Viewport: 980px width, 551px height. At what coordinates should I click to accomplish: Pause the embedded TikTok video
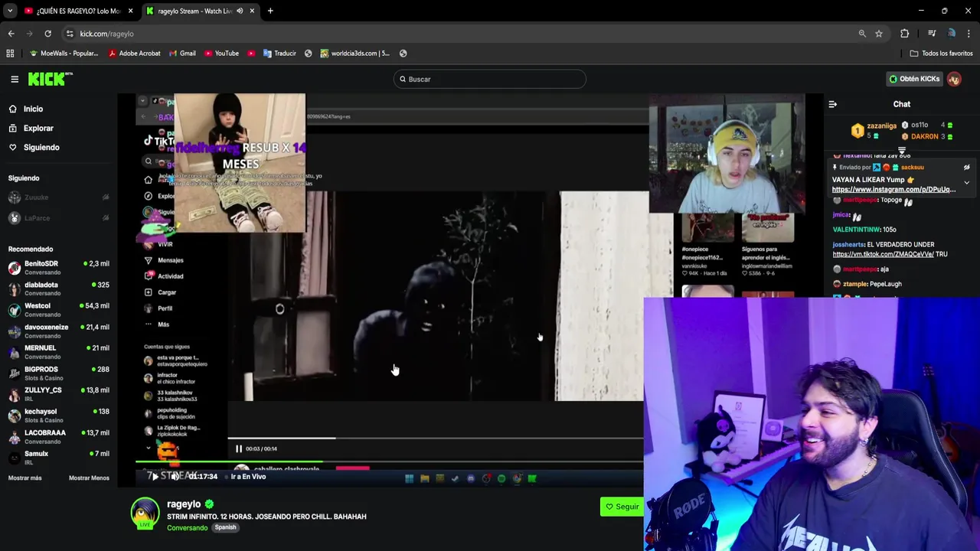coord(238,448)
